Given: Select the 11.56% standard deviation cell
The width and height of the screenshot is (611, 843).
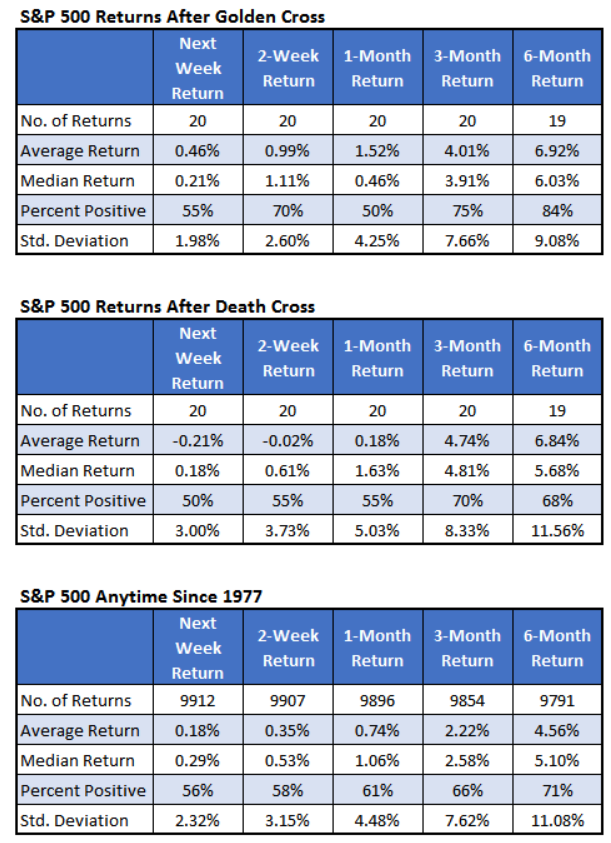Looking at the screenshot, I should [557, 531].
